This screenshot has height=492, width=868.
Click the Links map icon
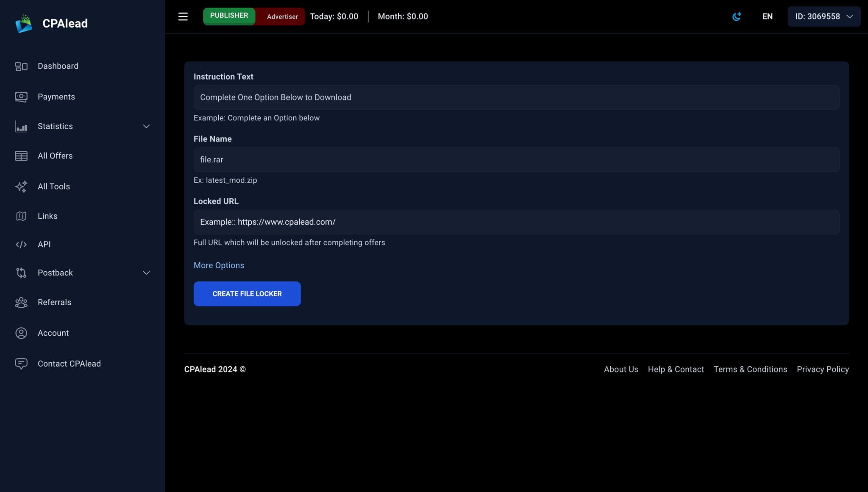tap(21, 216)
